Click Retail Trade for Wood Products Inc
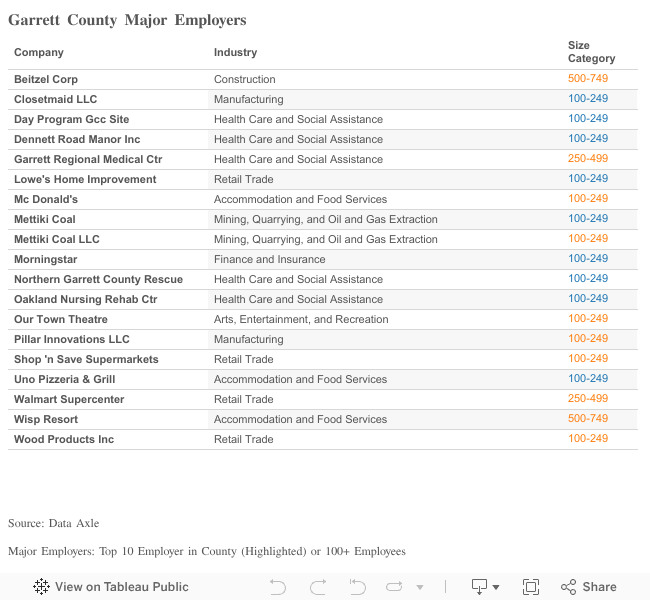The image size is (650, 600). point(244,439)
